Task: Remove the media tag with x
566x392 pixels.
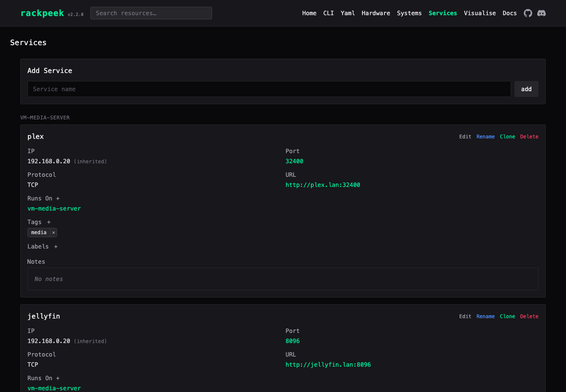Action: click(x=54, y=232)
